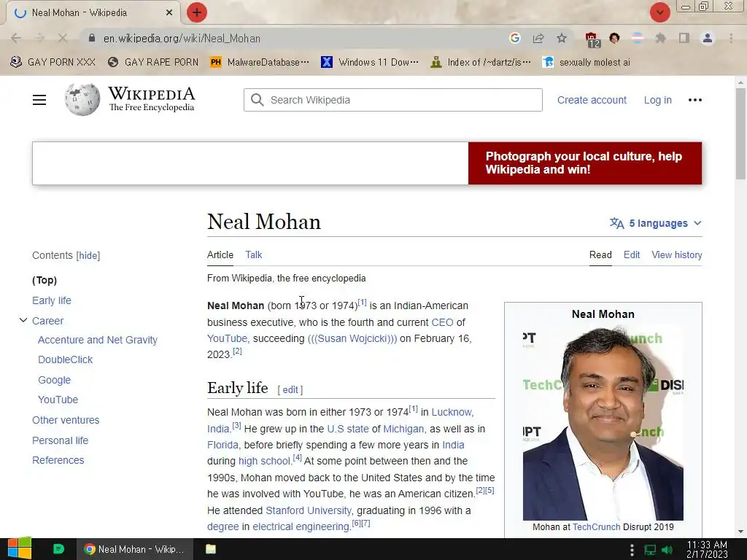This screenshot has height=560, width=747.
Task: Open the Wikipedia personal tools ellipsis menu
Action: pos(695,100)
